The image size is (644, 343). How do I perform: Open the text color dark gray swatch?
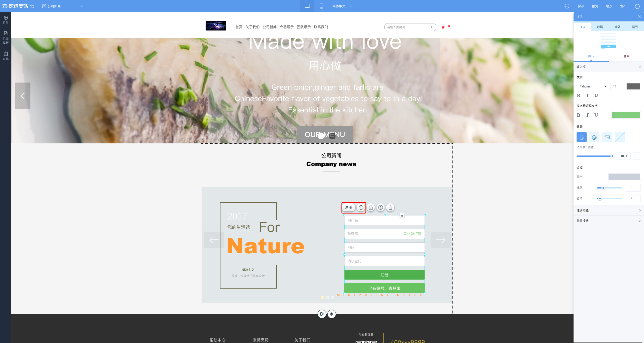coord(633,86)
